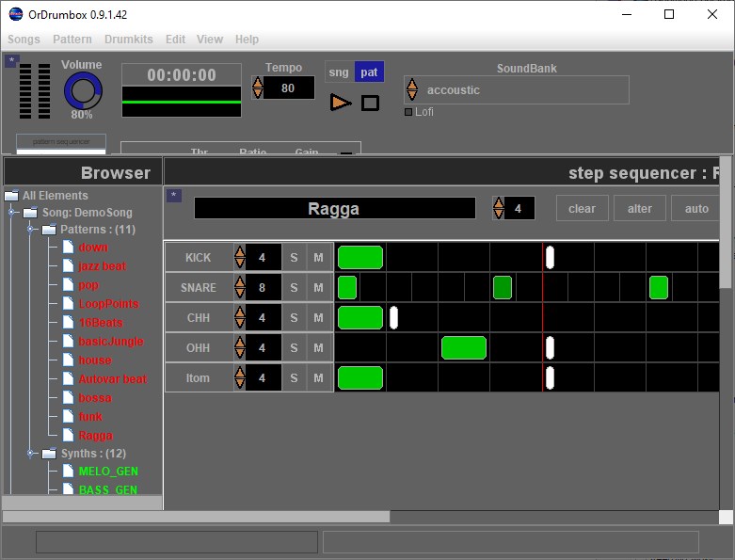
Task: Open the View menu
Action: 210,40
